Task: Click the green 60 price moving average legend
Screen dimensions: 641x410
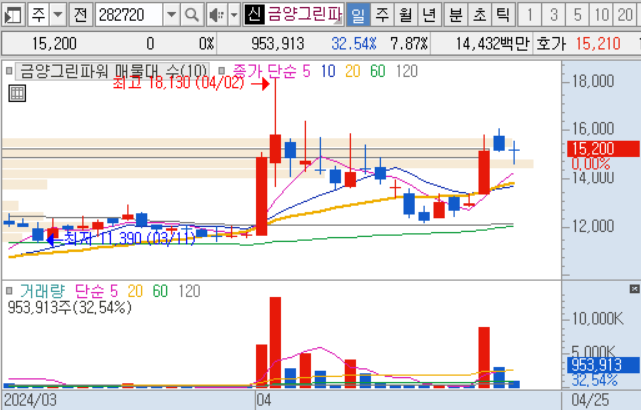Action: point(378,71)
